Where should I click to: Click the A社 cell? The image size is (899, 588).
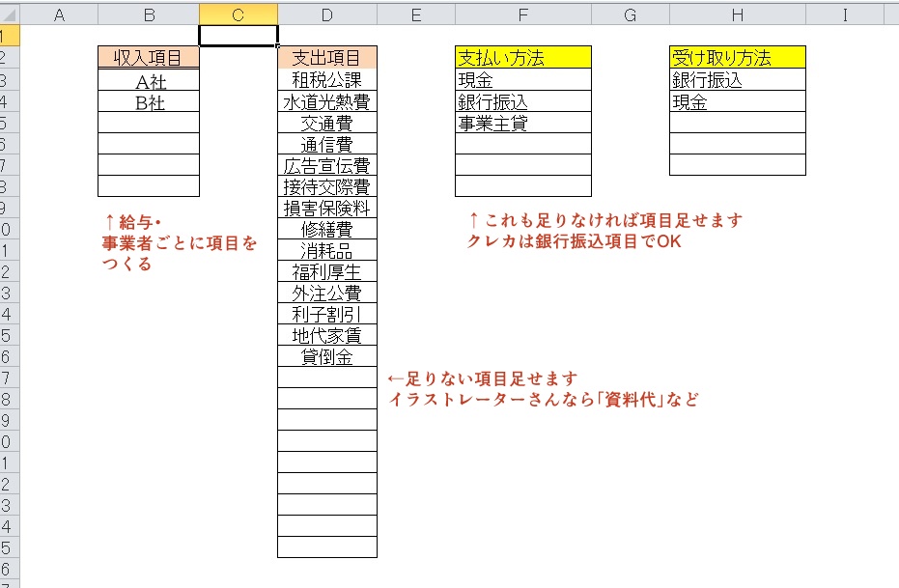[149, 81]
